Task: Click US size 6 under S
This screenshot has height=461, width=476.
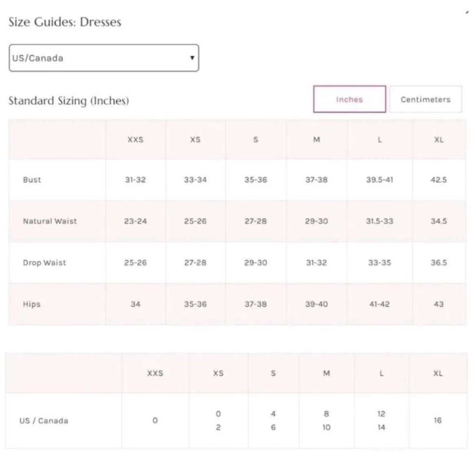Action: (x=273, y=427)
